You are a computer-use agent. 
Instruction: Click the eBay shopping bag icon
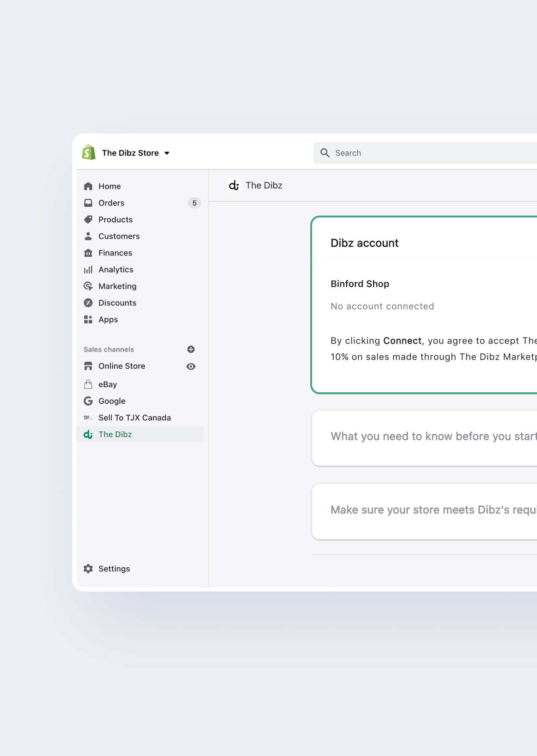[x=88, y=384]
